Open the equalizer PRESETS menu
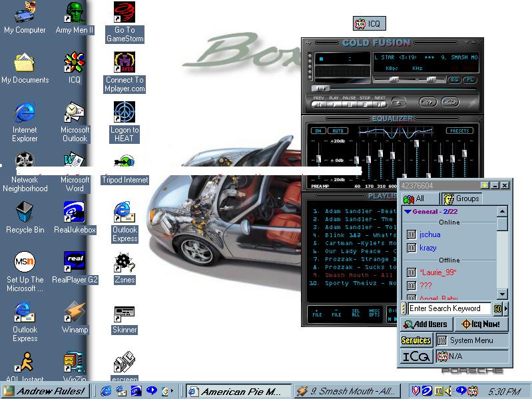 (459, 131)
